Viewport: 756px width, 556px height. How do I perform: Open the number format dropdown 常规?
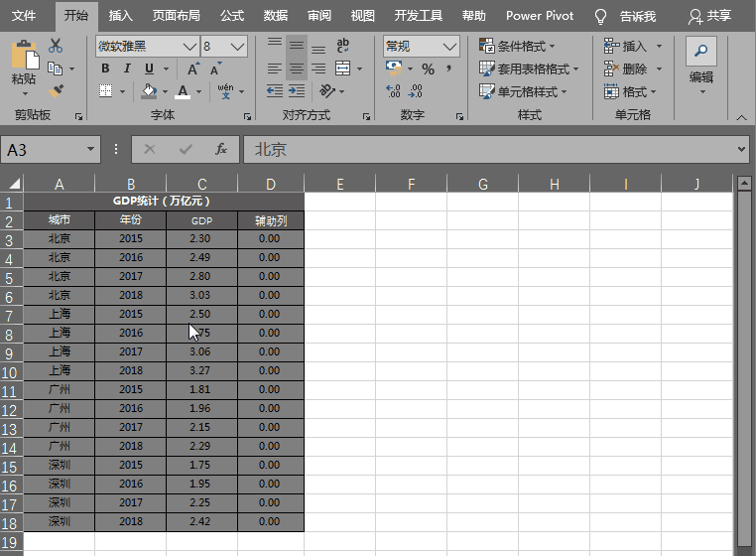(449, 47)
